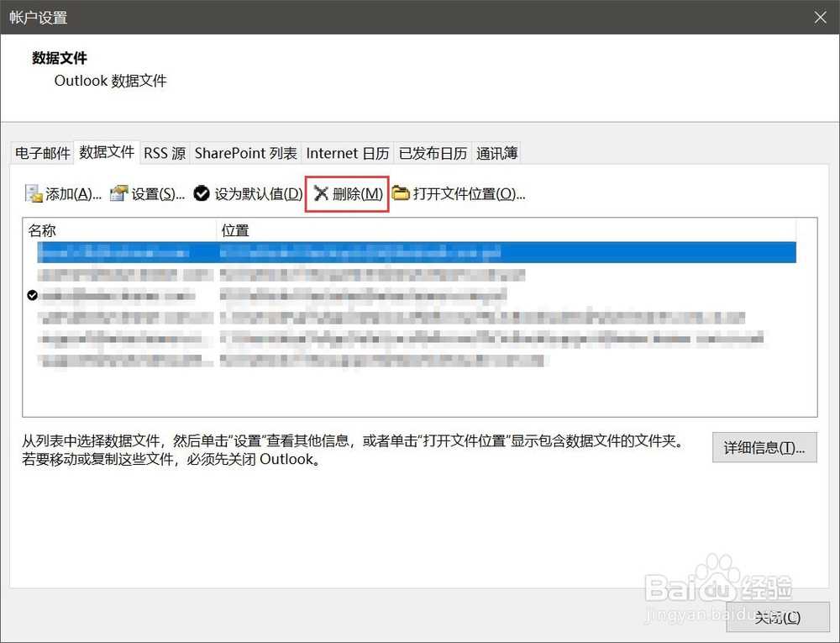Click 删除(M) text to remove file

point(357,194)
